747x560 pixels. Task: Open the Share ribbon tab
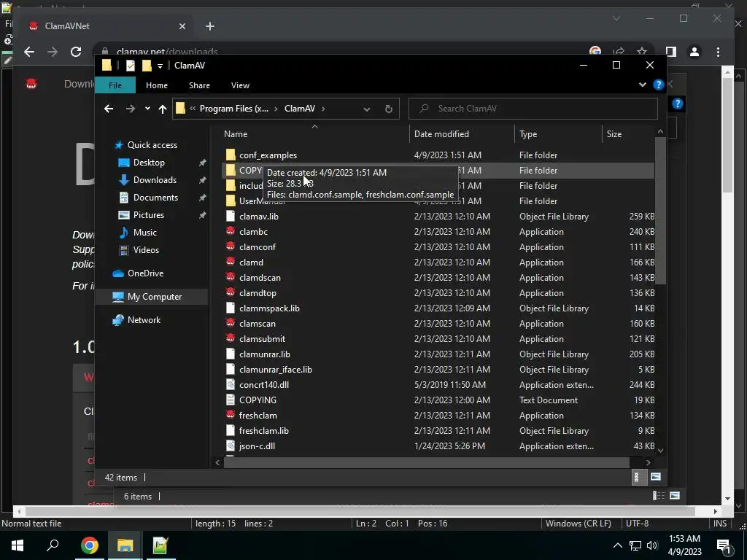point(199,85)
